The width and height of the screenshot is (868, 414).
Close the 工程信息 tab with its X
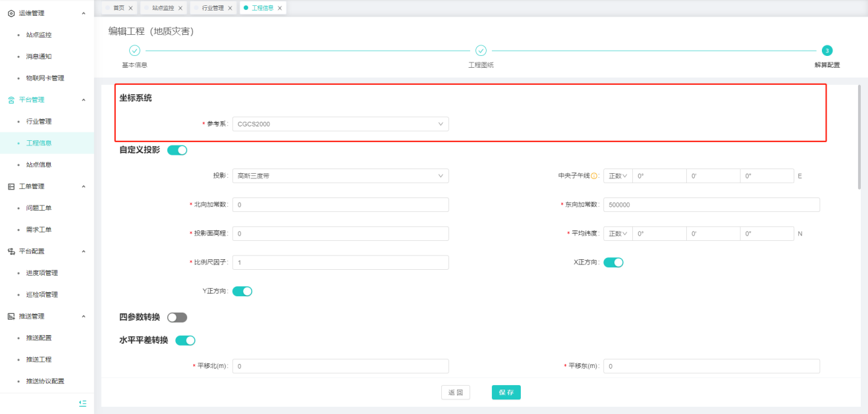click(x=280, y=8)
